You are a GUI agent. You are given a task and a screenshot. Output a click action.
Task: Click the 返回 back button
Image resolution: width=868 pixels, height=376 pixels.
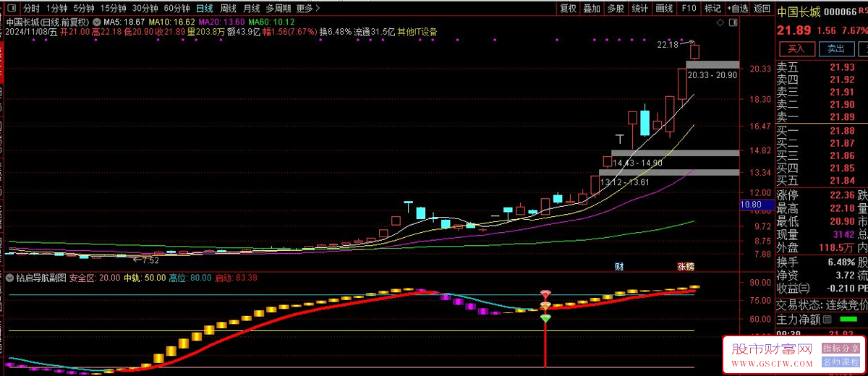pyautogui.click(x=762, y=9)
